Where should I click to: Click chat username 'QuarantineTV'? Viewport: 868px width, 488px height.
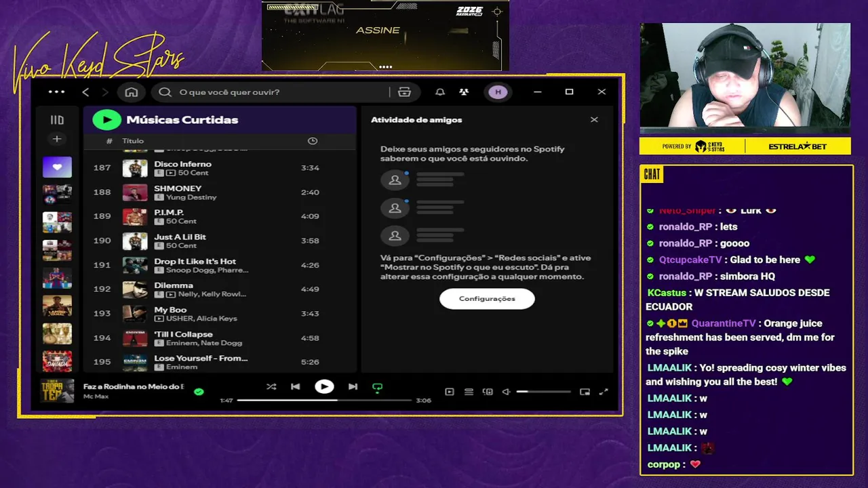723,324
